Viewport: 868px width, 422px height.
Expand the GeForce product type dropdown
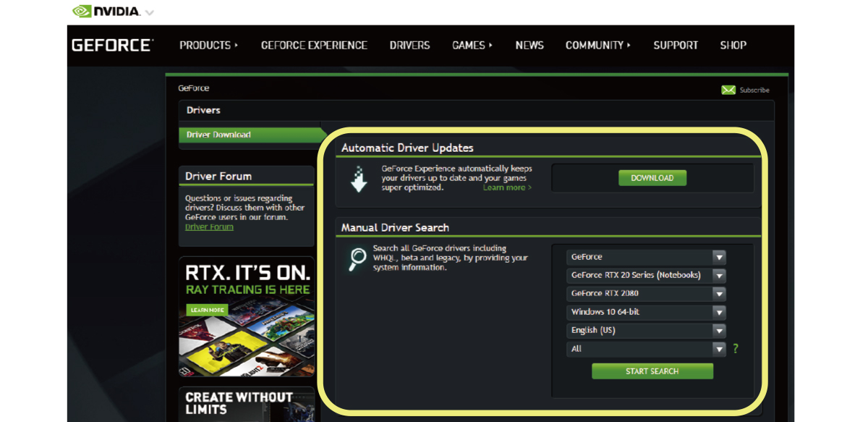718,257
